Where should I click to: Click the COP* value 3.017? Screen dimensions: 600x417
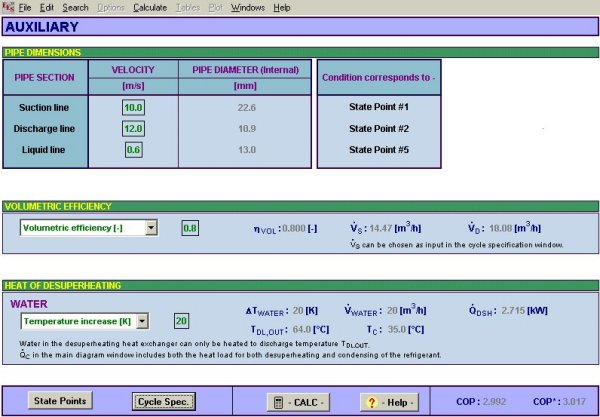pyautogui.click(x=574, y=402)
